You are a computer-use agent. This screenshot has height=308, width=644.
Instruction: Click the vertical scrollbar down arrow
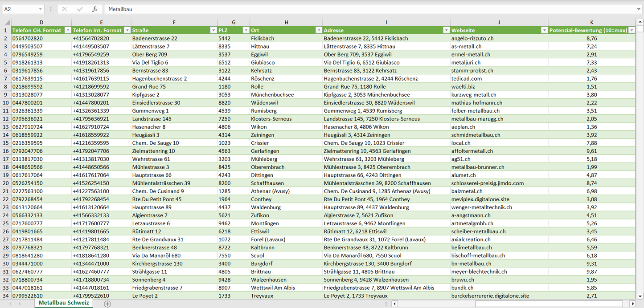[640, 296]
